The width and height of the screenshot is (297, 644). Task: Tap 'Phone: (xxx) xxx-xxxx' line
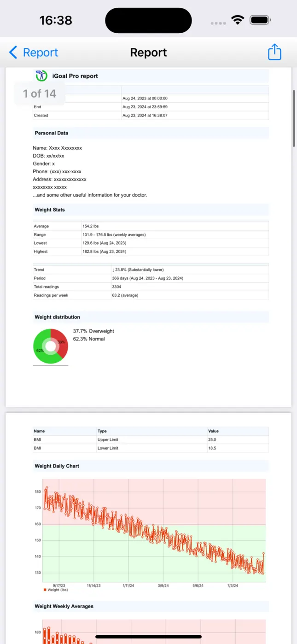point(57,172)
